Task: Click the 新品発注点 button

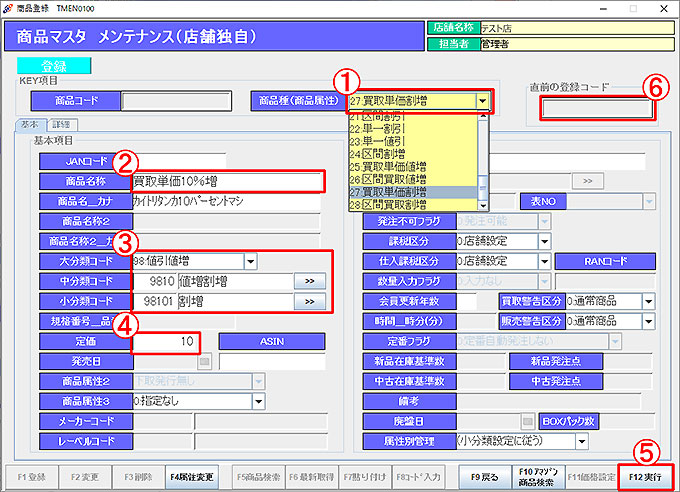Action: tap(556, 361)
